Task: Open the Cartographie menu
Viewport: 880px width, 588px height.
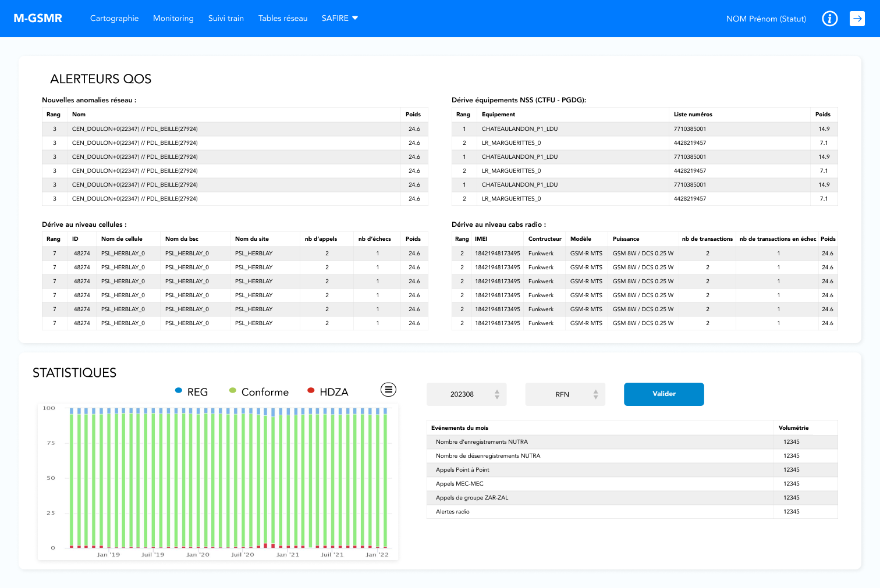Action: click(114, 19)
